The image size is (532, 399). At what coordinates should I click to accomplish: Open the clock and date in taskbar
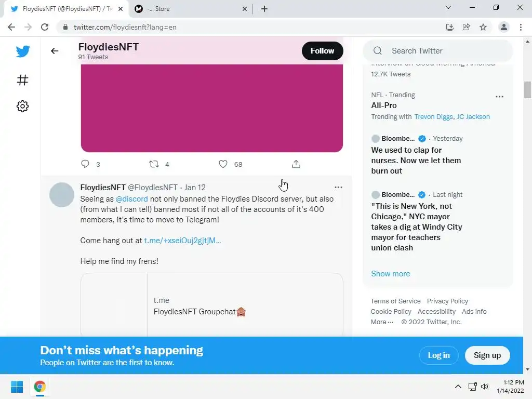click(x=510, y=387)
